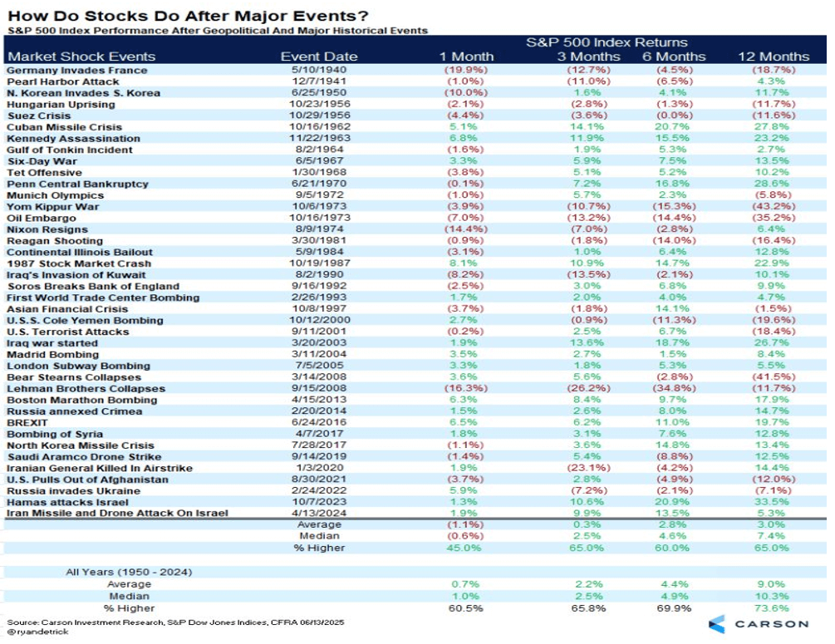Select the '1 Month' column header

coord(466,57)
